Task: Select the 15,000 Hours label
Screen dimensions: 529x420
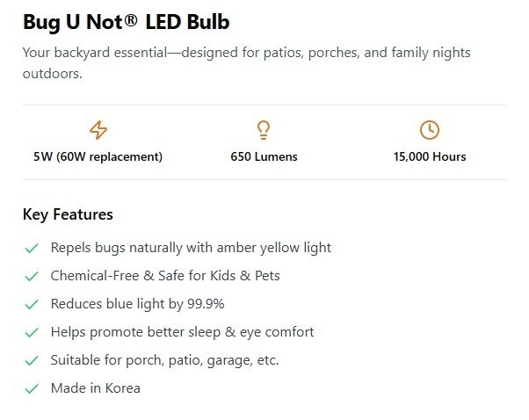Action: click(430, 157)
